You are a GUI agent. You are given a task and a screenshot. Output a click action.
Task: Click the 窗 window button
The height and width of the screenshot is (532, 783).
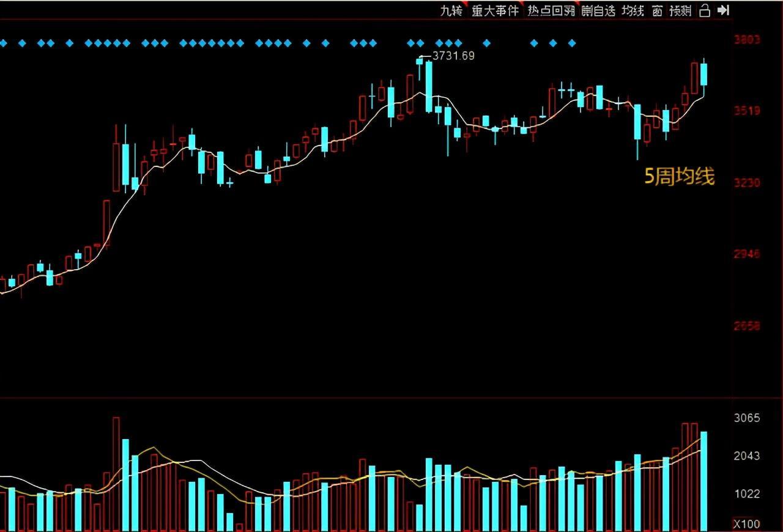click(657, 10)
